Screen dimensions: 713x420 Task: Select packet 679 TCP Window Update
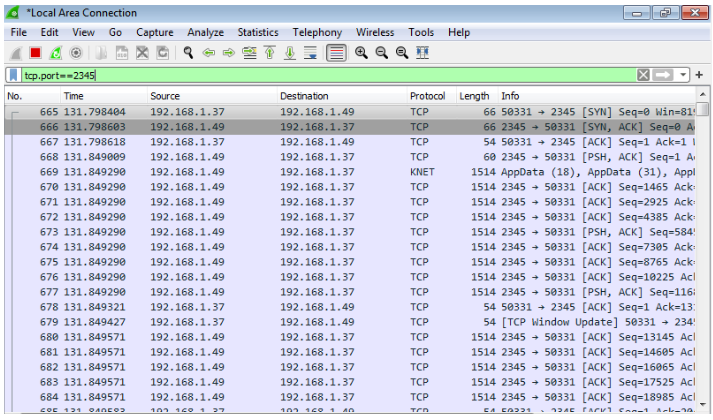click(x=350, y=322)
